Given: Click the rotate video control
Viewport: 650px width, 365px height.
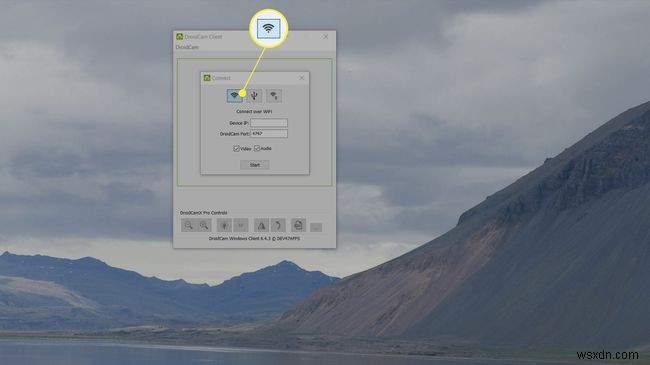Looking at the screenshot, I should point(278,225).
